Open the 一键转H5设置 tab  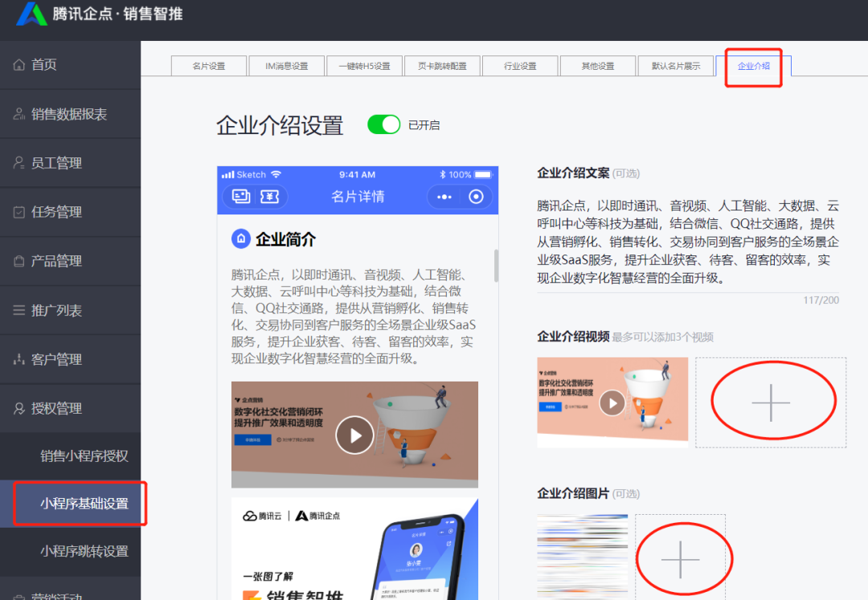[x=364, y=66]
